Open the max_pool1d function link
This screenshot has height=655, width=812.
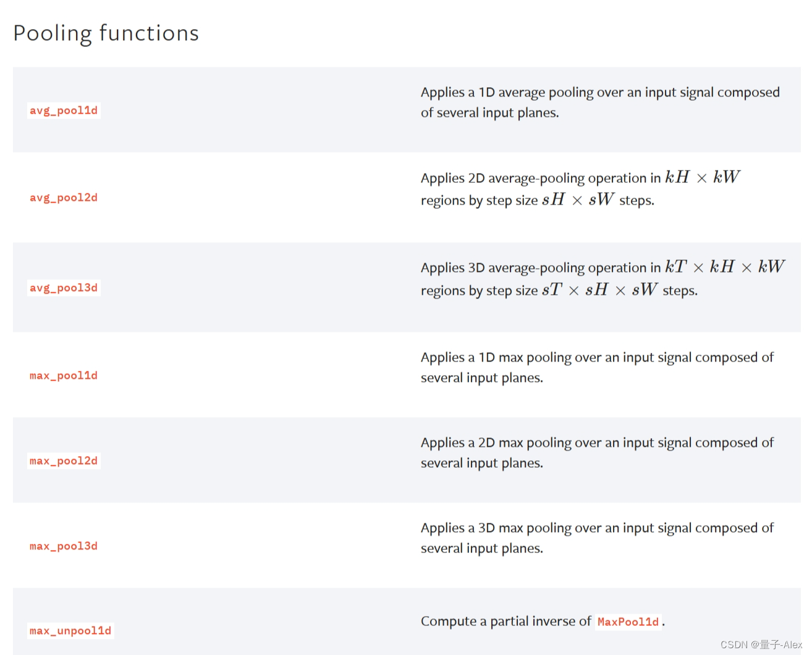(64, 376)
